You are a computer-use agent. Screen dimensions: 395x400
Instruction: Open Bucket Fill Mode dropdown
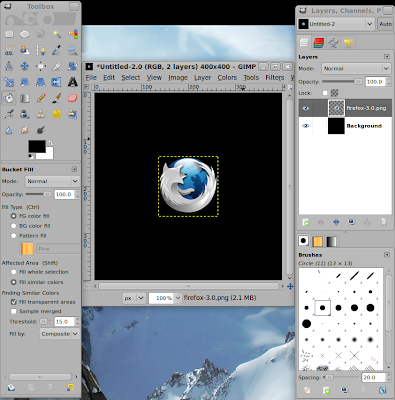tap(52, 181)
